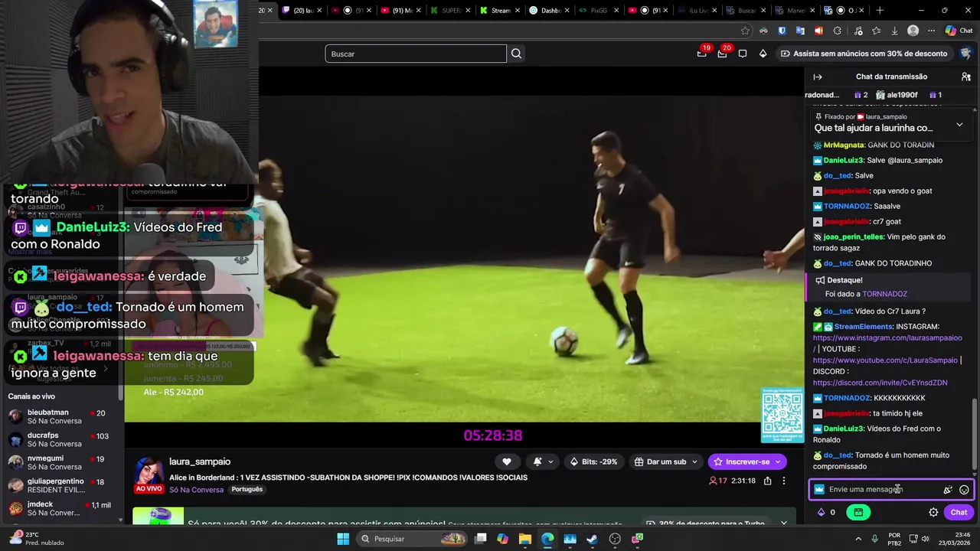The image size is (980, 551).
Task: Close the 30% discount ad banner
Action: [783, 523]
